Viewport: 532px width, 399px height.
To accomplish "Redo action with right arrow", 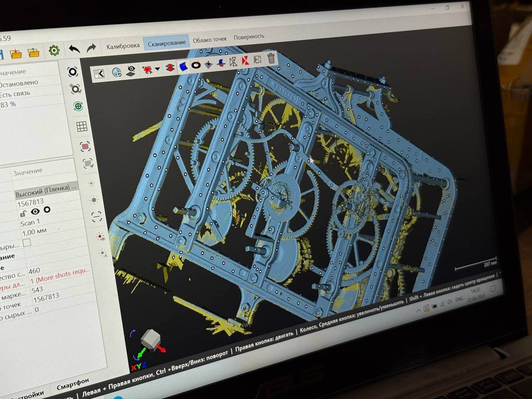I will pyautogui.click(x=91, y=48).
